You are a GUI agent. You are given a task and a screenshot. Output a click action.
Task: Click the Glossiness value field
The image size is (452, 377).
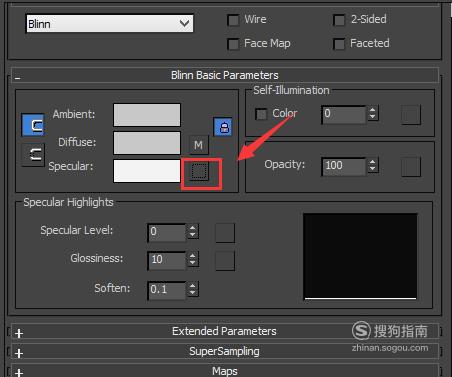(x=166, y=260)
